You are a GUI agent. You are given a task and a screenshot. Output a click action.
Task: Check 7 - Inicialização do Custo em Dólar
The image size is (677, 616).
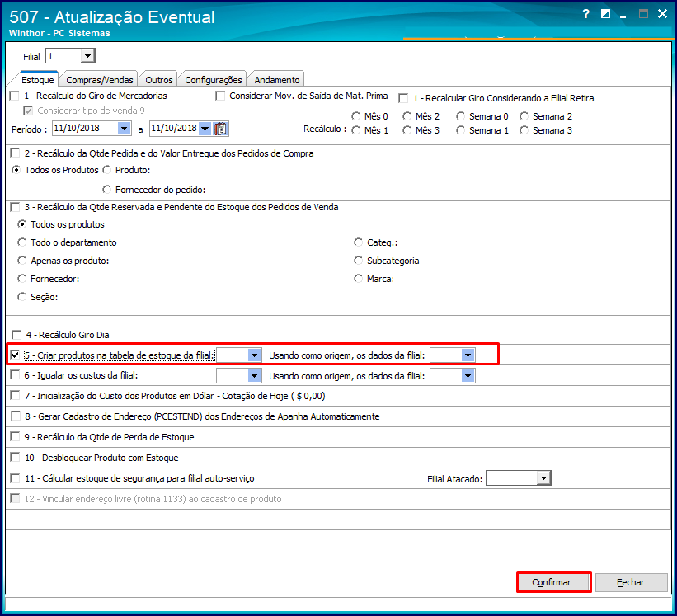15,396
